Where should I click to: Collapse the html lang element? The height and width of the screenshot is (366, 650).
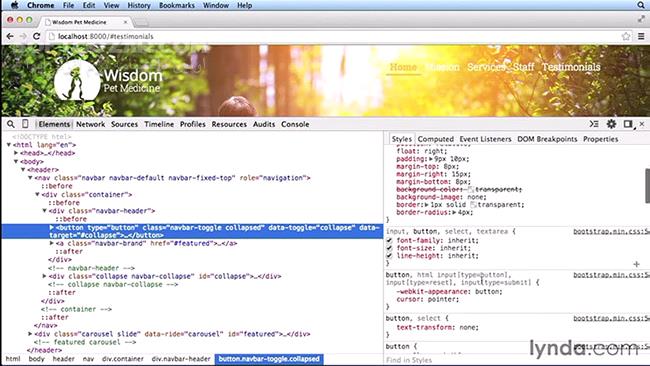coord(9,145)
